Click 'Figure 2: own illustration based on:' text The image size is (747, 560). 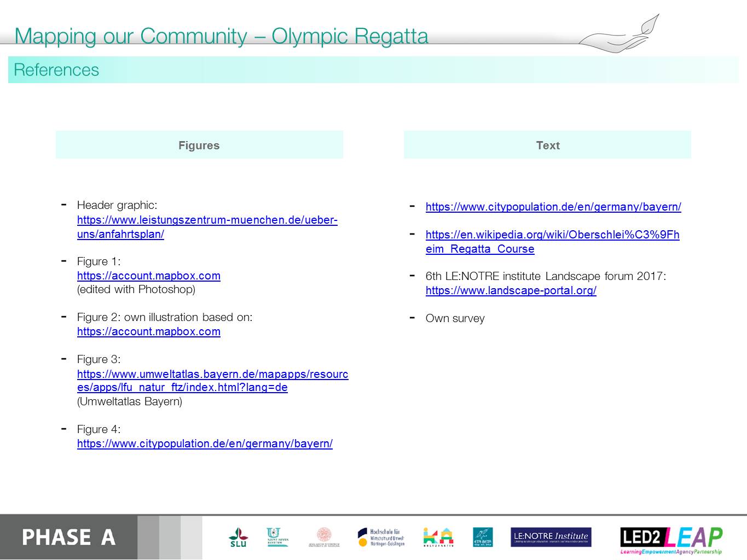tap(165, 317)
